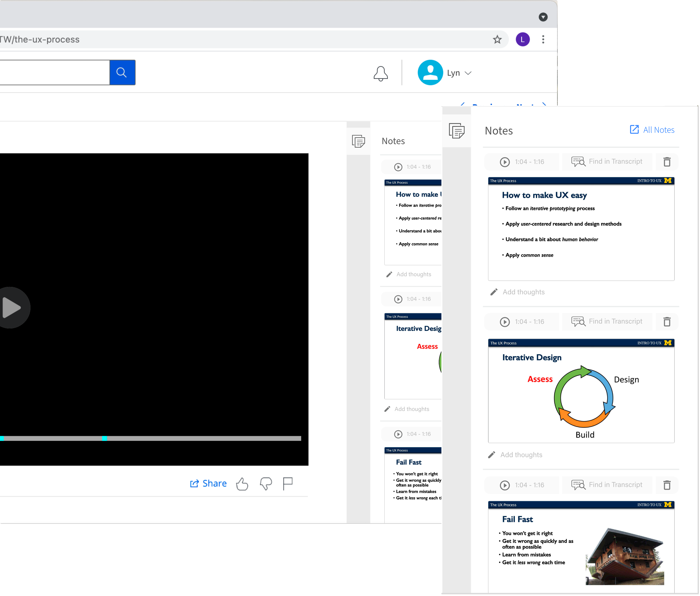Screen dimensions: 700x596
Task: Find in Transcript for Fail Fast note
Action: click(607, 485)
